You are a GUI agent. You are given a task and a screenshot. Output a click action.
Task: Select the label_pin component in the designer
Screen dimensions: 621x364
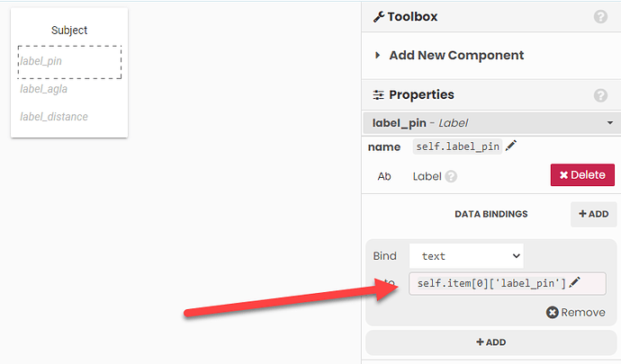pyautogui.click(x=69, y=62)
